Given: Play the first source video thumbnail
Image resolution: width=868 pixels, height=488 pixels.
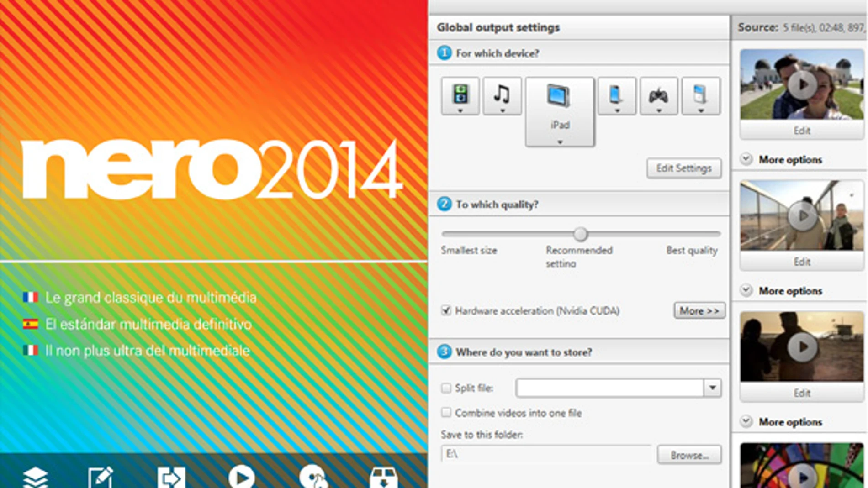Looking at the screenshot, I should tap(802, 84).
